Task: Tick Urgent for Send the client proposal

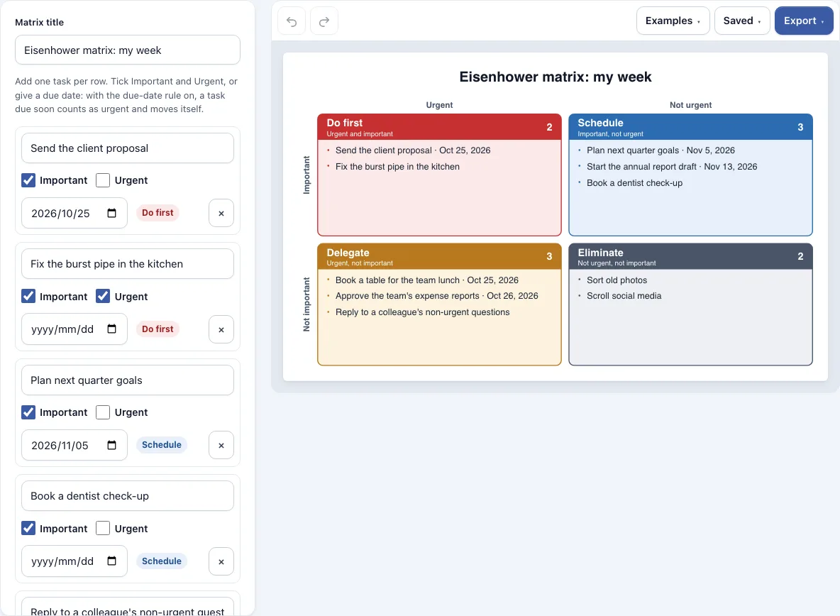Action: [103, 180]
